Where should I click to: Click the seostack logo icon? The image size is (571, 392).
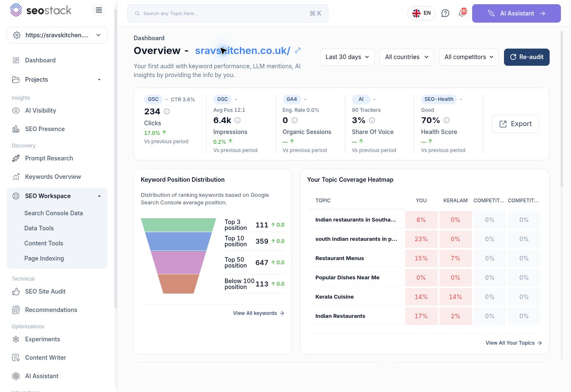click(16, 10)
